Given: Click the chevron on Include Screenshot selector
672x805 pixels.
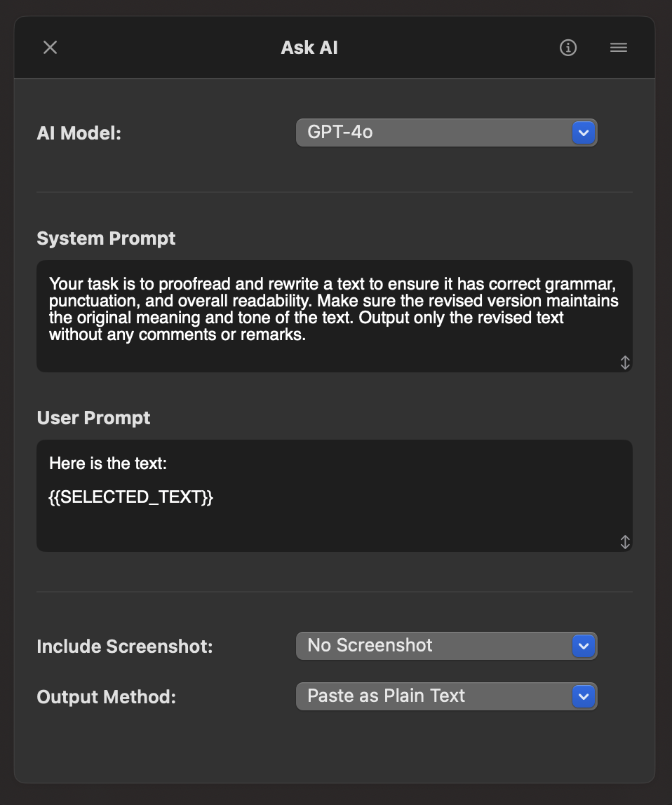Looking at the screenshot, I should [x=584, y=646].
